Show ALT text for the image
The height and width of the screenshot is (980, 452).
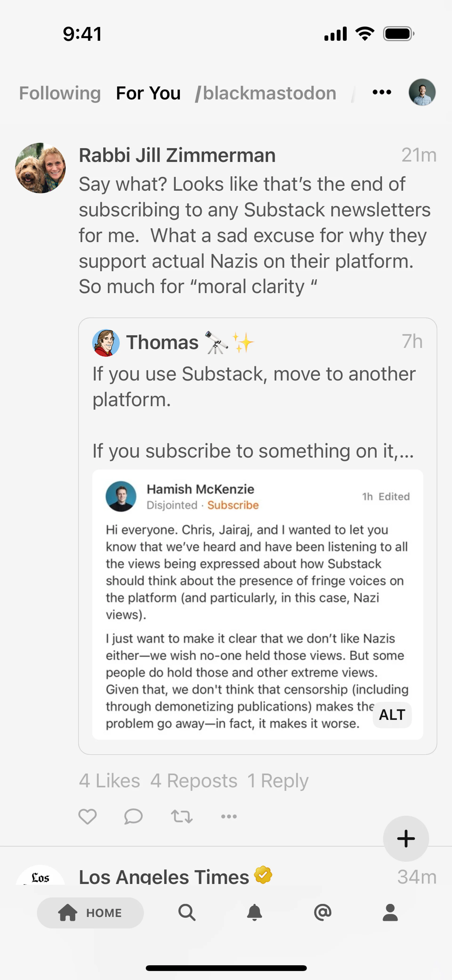pos(392,715)
